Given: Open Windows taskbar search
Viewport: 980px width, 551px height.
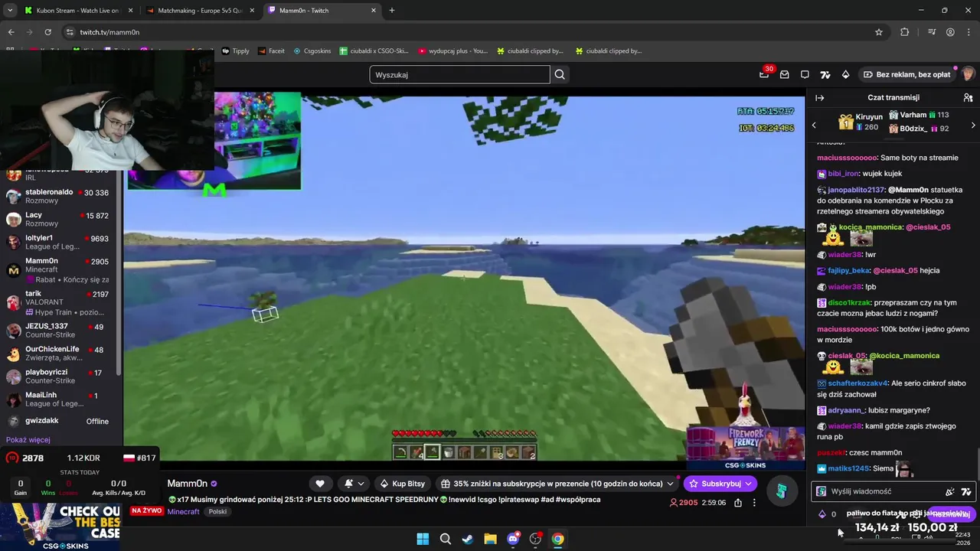Looking at the screenshot, I should point(445,539).
